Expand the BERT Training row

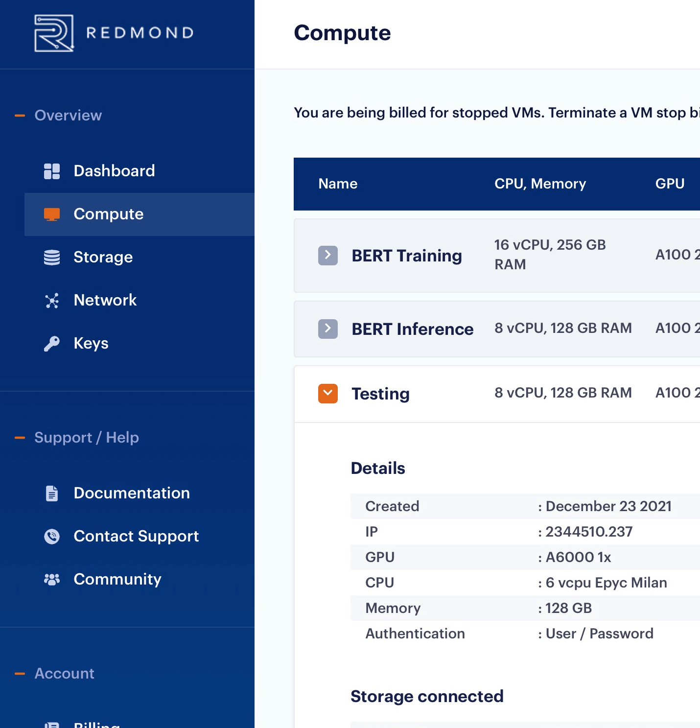coord(328,256)
